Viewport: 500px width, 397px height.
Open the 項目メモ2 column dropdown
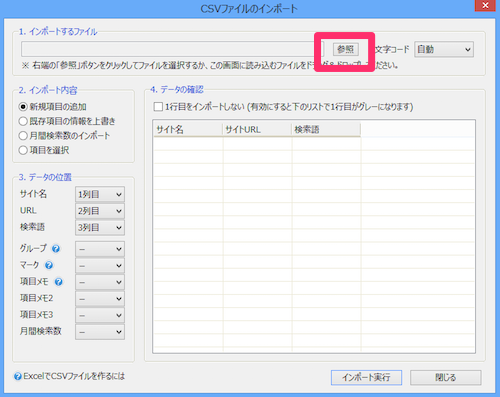pos(100,298)
